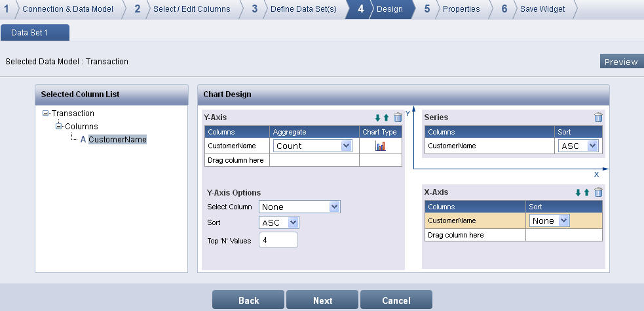Open Y-Axis Options Sort dropdown
Image resolution: width=644 pixels, height=311 pixels.
tap(279, 222)
